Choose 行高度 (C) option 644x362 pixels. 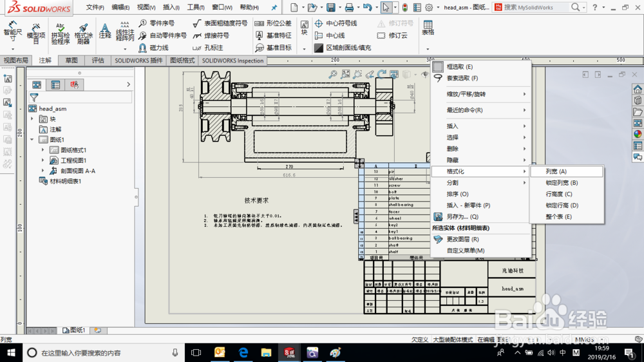point(567,194)
